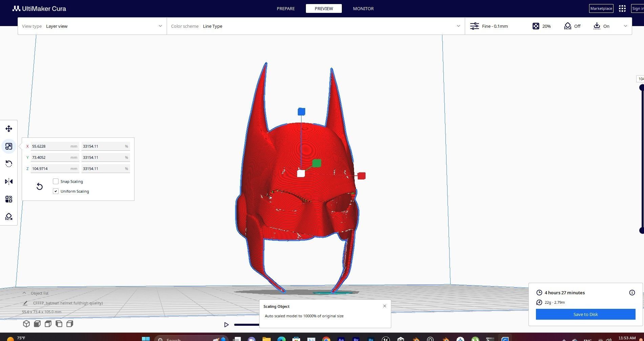Play the layer simulation
Screen dimensions: 644x341
226,325
